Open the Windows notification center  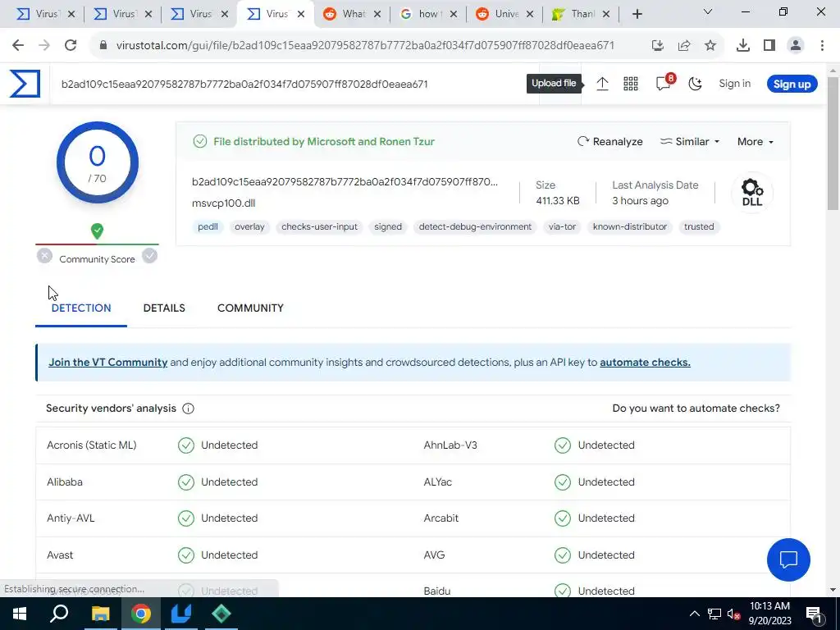(x=814, y=614)
